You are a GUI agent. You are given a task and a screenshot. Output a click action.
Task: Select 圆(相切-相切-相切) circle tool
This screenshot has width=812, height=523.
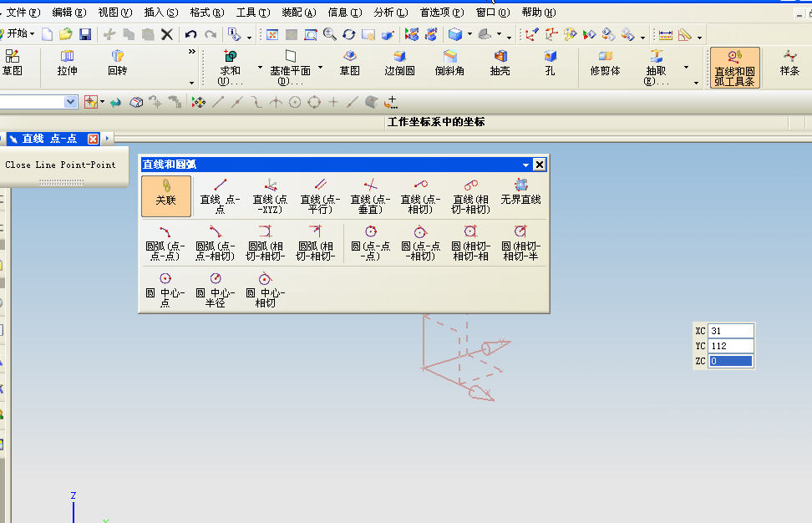click(470, 242)
